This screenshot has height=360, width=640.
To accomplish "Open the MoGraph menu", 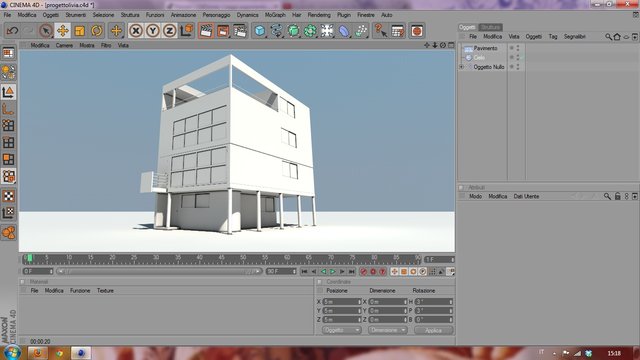I will coord(275,15).
